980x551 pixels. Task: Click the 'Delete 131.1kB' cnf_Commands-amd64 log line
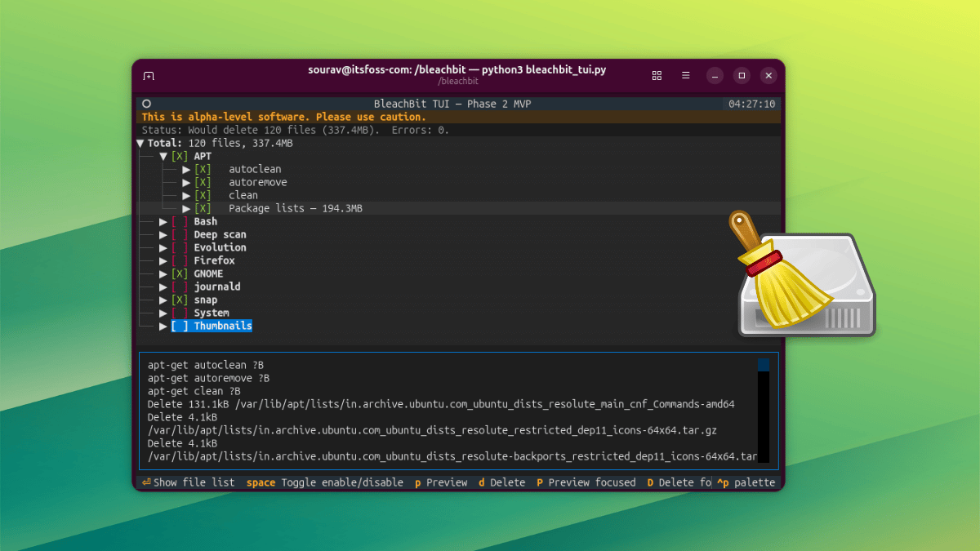point(441,404)
